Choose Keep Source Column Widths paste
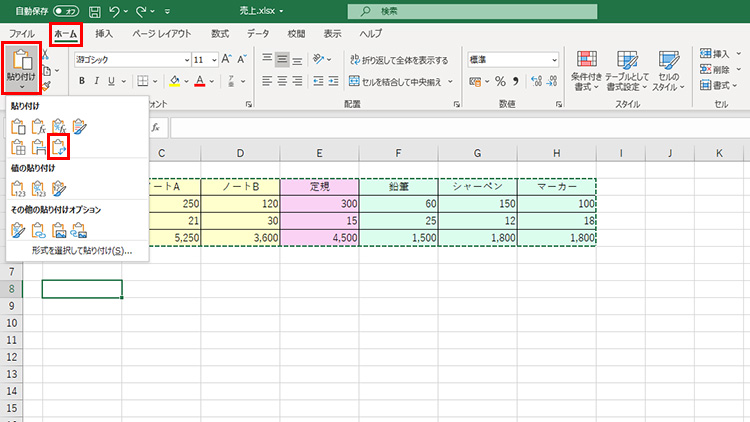The image size is (750, 422). (38, 147)
